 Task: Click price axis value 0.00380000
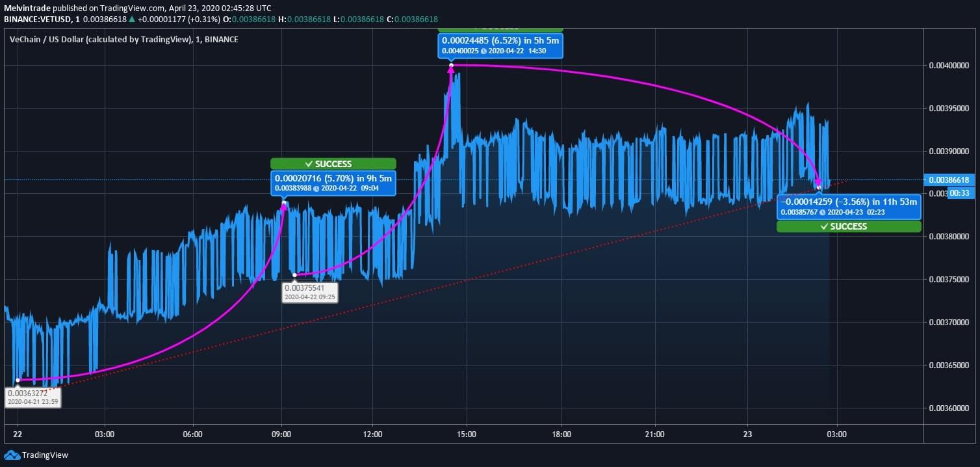point(949,237)
